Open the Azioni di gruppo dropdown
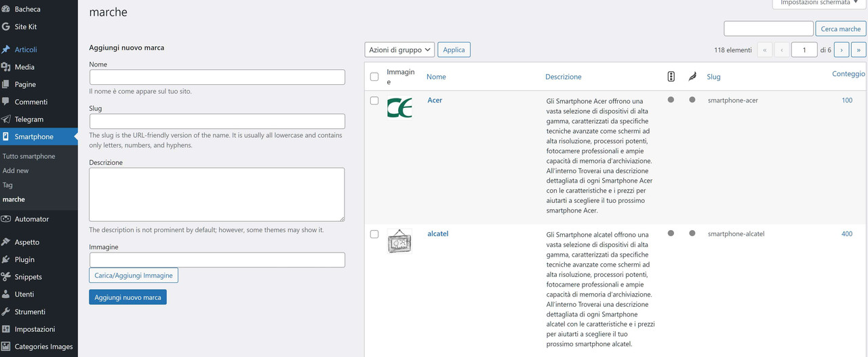This screenshot has height=357, width=868. (x=399, y=50)
